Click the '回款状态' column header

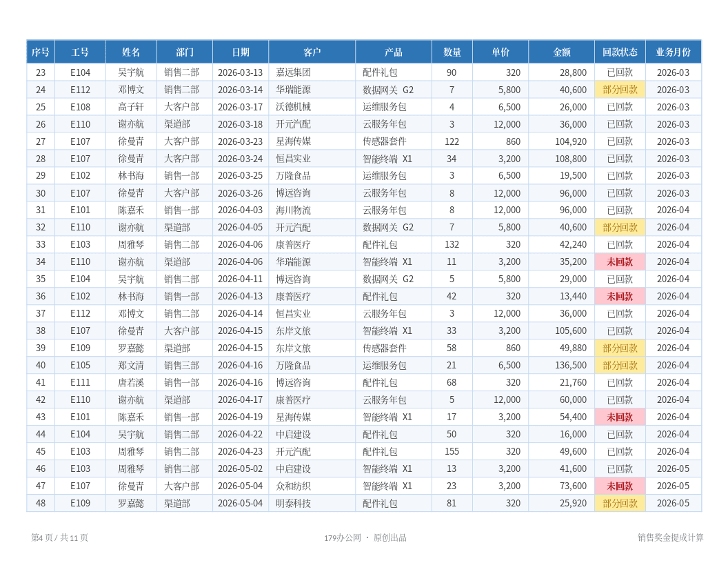pos(620,52)
